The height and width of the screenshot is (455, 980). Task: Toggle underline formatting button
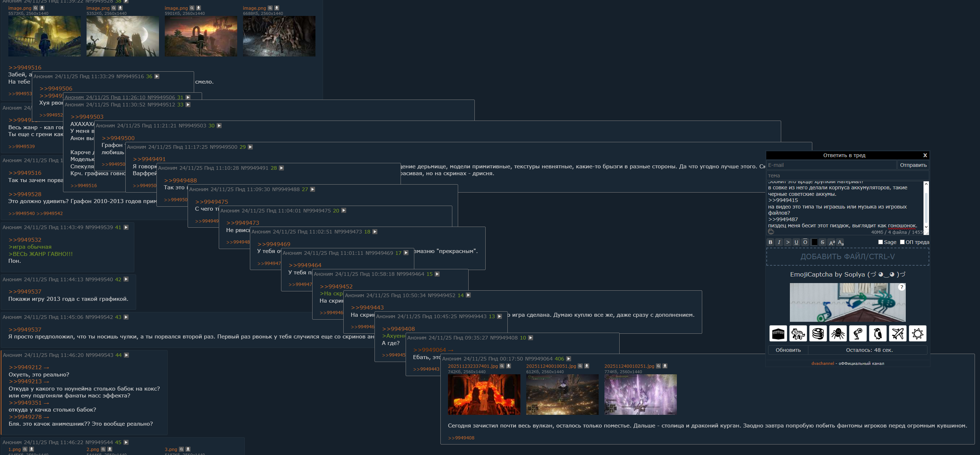click(796, 242)
